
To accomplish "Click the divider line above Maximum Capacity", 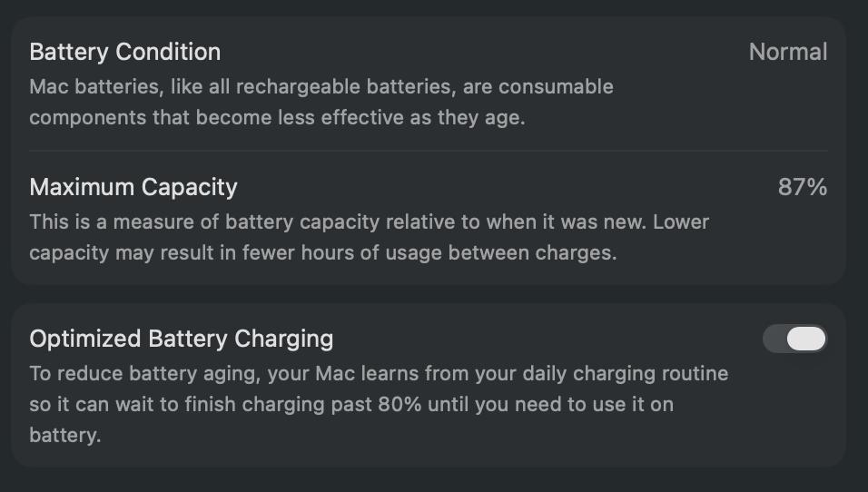I will coord(429,151).
